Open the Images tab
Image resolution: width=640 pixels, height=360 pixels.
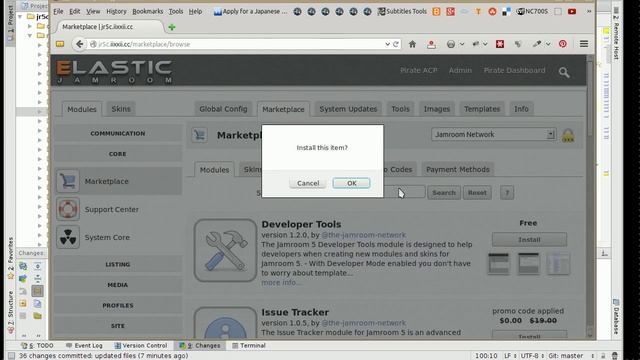437,109
